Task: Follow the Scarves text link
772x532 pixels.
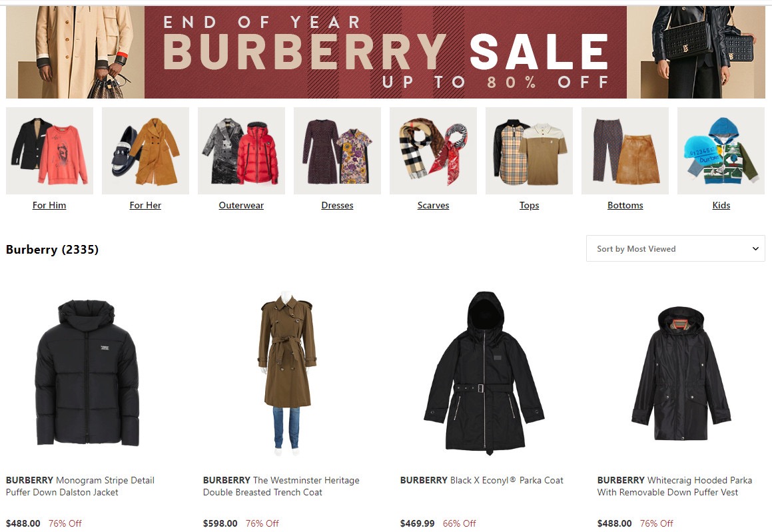Action: pyautogui.click(x=433, y=205)
